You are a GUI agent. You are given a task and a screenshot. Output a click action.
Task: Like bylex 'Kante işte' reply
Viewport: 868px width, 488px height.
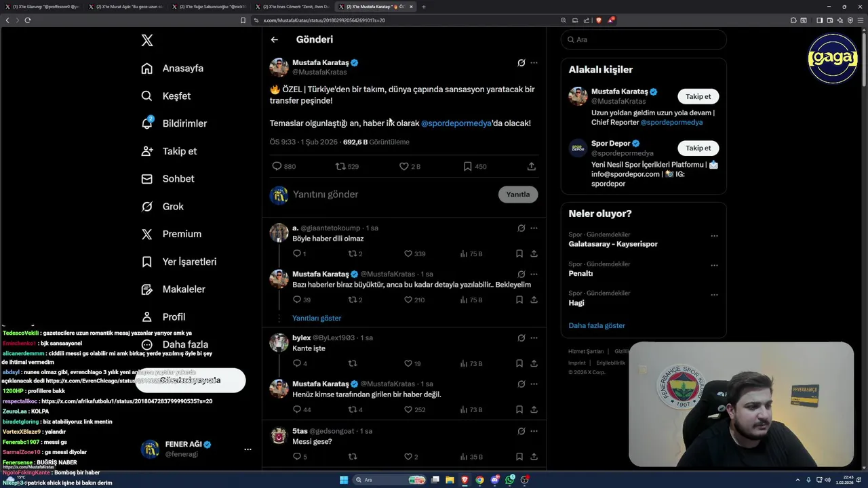[x=412, y=363]
